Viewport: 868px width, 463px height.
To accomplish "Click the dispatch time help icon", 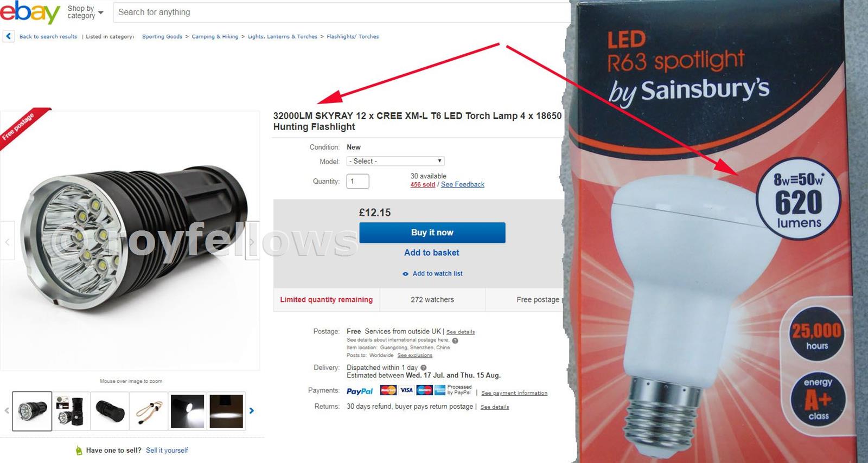I will tap(424, 368).
